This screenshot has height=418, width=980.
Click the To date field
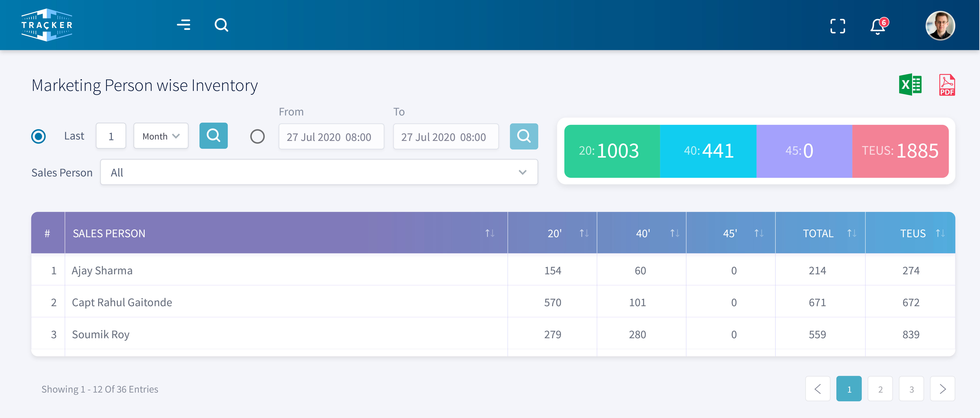pos(446,137)
